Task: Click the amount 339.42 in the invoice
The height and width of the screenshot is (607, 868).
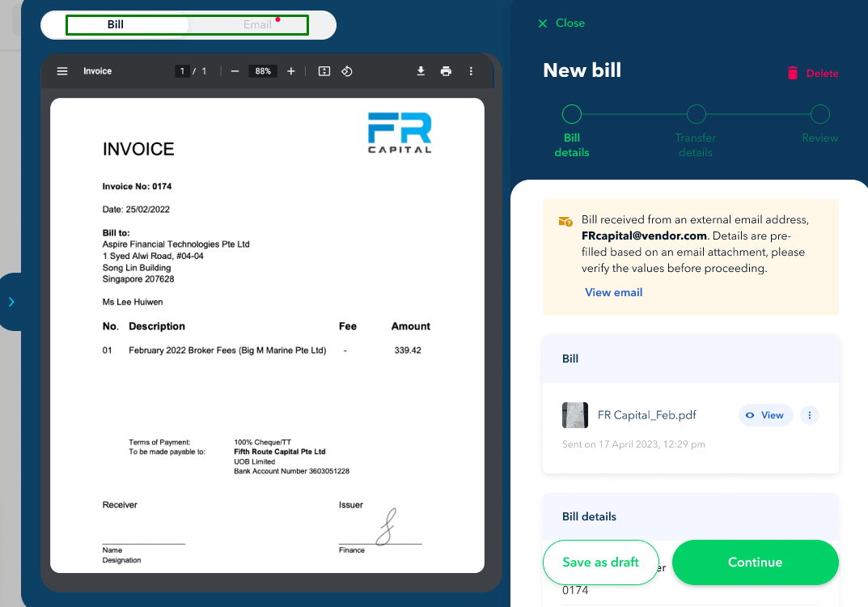Action: pos(408,350)
